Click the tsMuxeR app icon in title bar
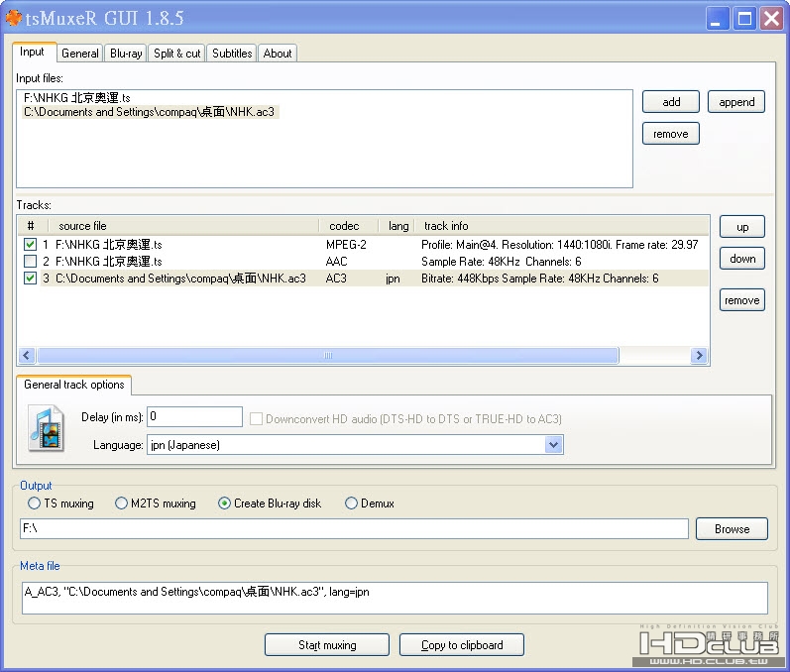The width and height of the screenshot is (790, 672). click(13, 18)
